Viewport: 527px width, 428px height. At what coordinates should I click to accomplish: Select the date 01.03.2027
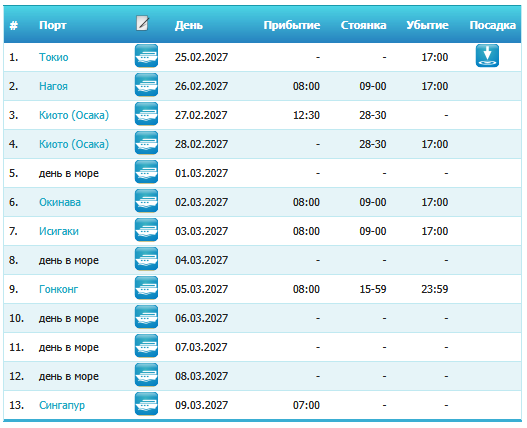[201, 173]
